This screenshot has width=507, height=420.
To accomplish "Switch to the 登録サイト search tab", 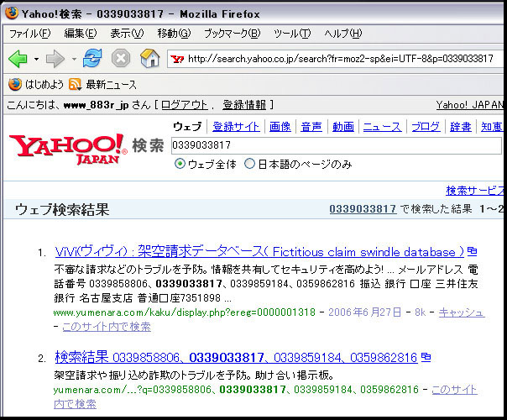I will (236, 127).
